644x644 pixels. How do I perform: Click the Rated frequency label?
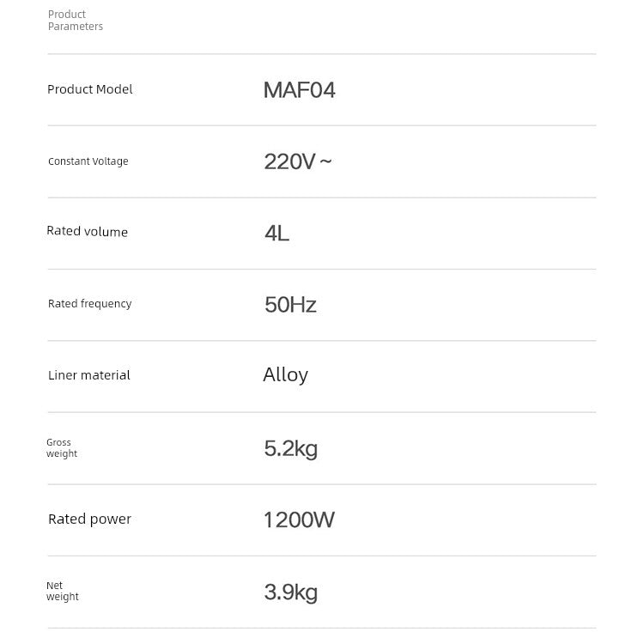coord(89,303)
